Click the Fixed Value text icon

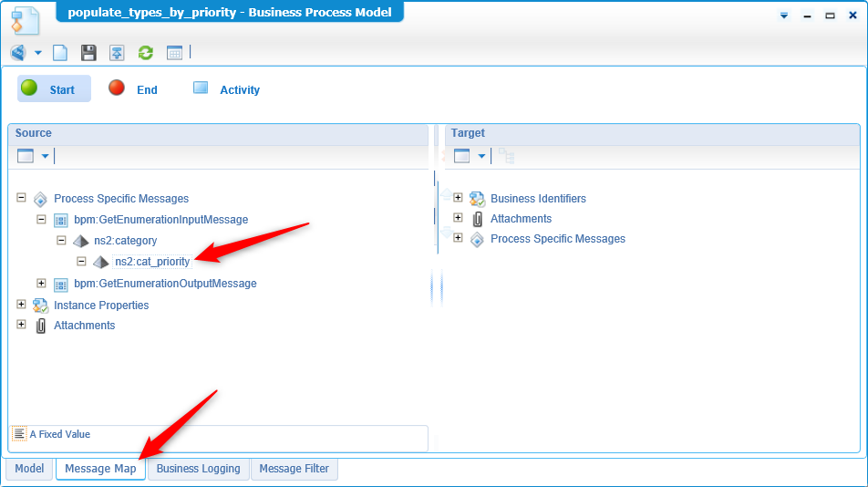click(19, 434)
